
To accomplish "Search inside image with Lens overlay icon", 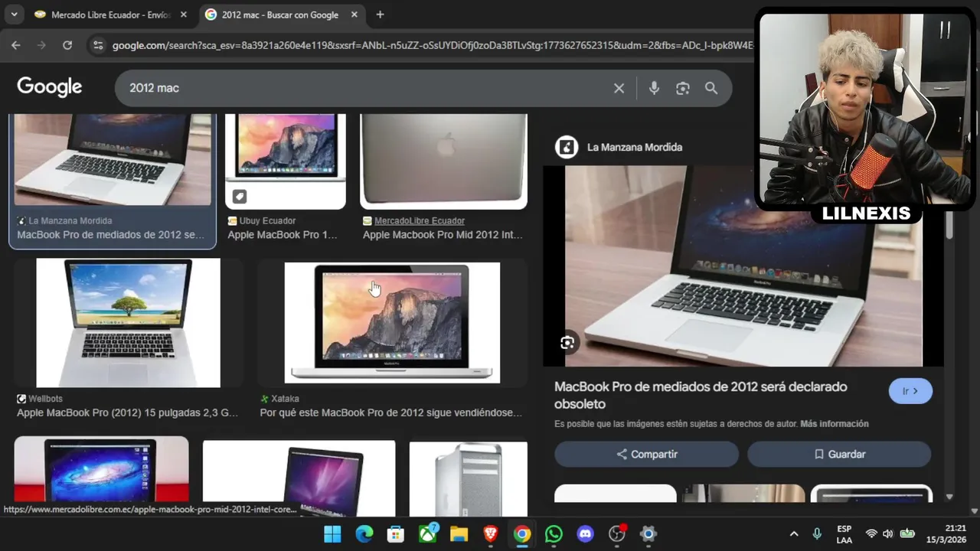I will pos(567,343).
